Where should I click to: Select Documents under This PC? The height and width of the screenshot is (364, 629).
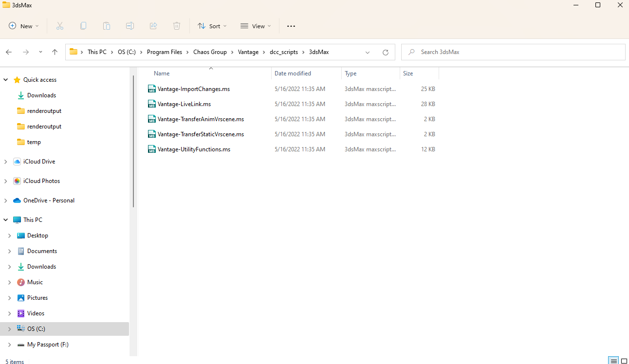pos(42,251)
